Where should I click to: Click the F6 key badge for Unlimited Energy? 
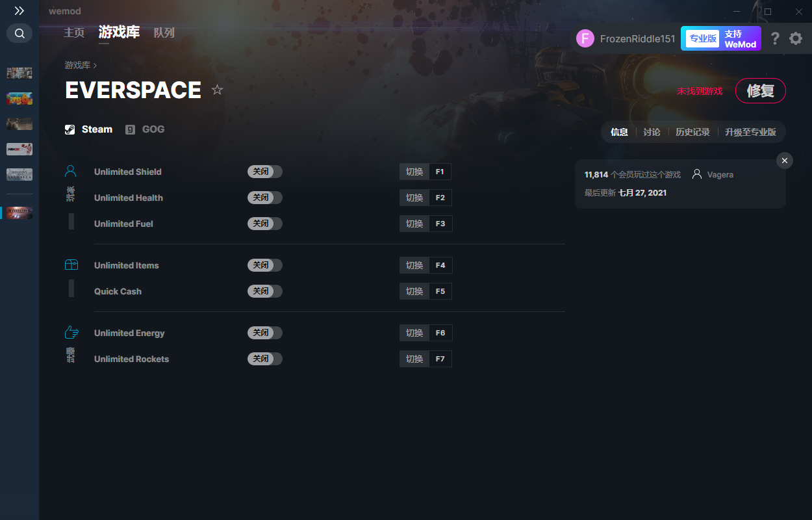pos(440,333)
